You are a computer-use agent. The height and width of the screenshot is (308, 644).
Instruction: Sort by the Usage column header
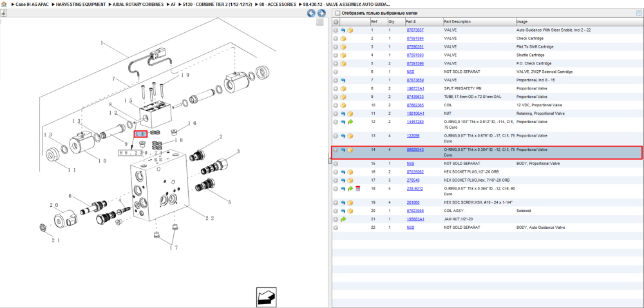[x=579, y=22]
